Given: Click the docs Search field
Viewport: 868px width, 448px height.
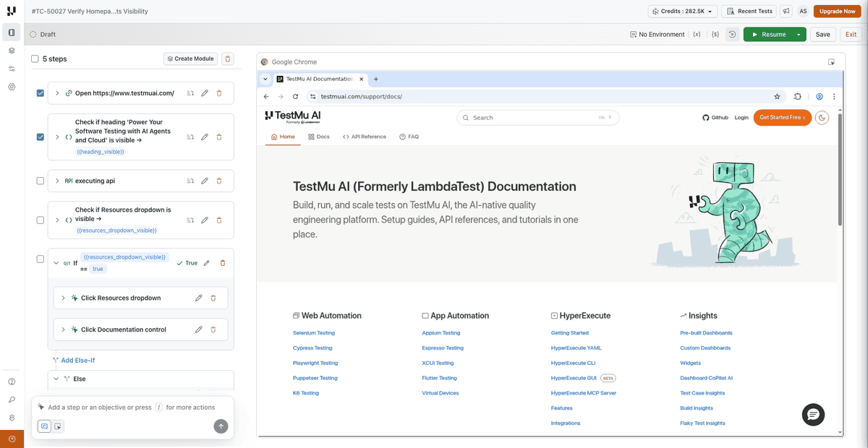Looking at the screenshot, I should pos(538,117).
